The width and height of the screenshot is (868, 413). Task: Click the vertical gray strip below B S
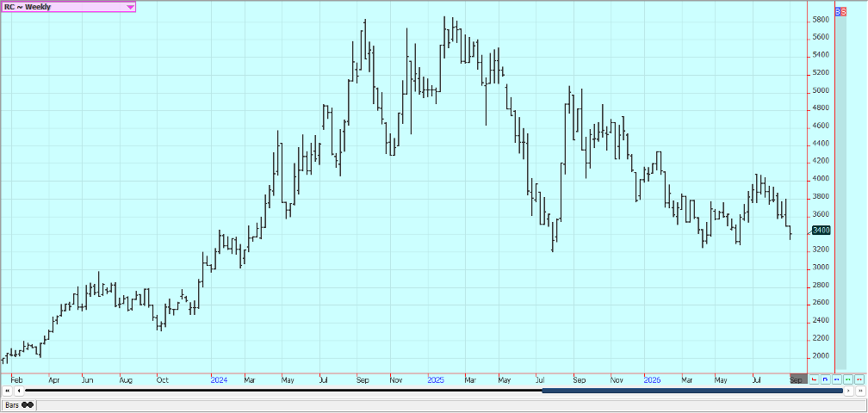[x=840, y=193]
